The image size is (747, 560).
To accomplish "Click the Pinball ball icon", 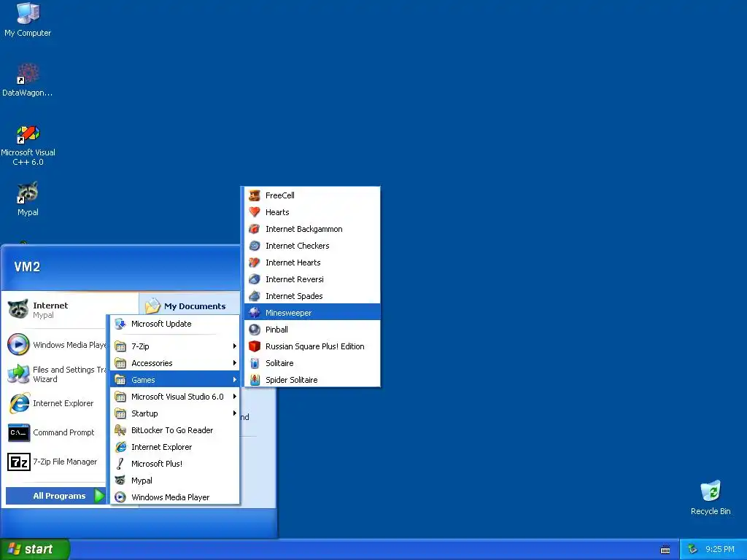I will [255, 330].
